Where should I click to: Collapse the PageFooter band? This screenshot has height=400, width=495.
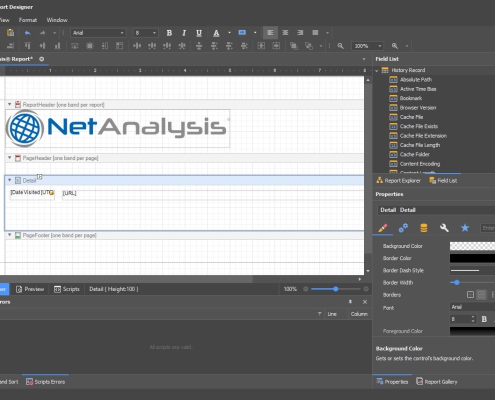tap(10, 235)
